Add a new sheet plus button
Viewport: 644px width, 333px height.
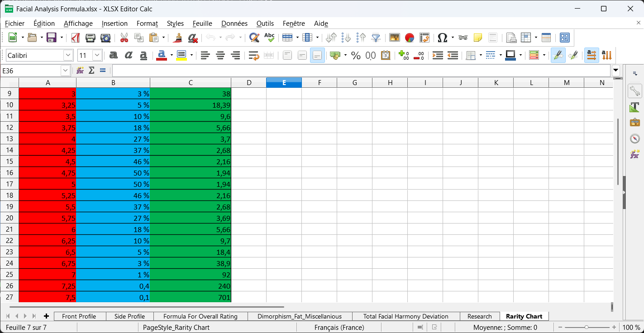(x=46, y=316)
